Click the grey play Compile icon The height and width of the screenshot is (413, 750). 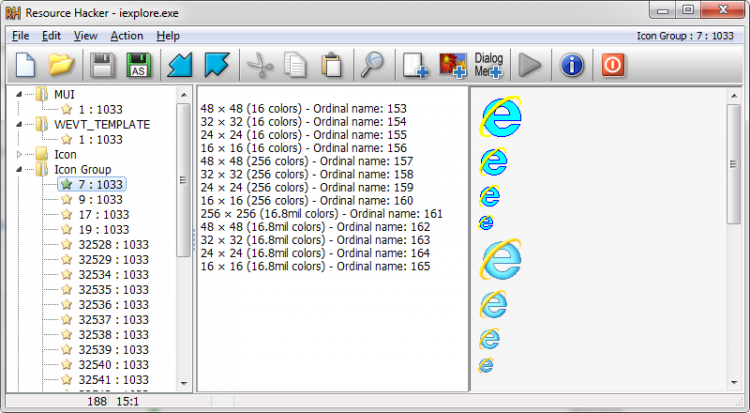pos(530,65)
